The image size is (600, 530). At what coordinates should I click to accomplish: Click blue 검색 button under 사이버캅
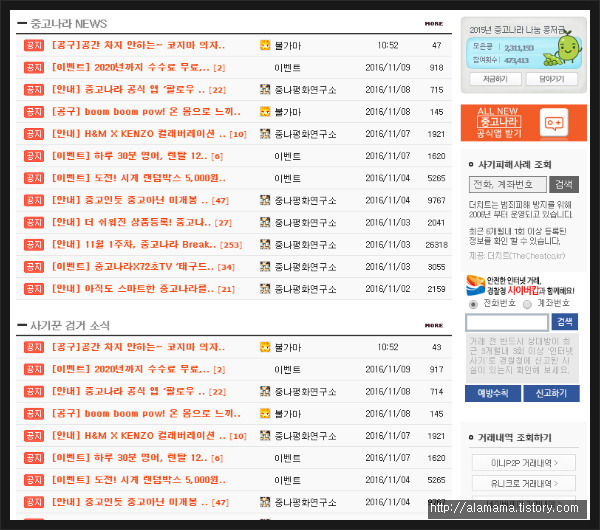pos(564,321)
